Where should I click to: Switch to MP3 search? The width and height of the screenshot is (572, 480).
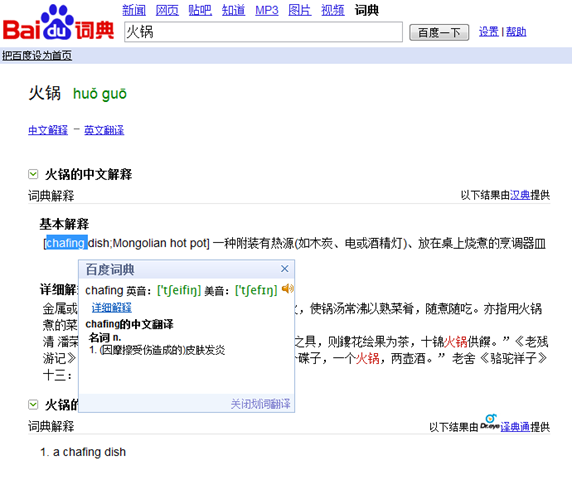click(x=267, y=10)
